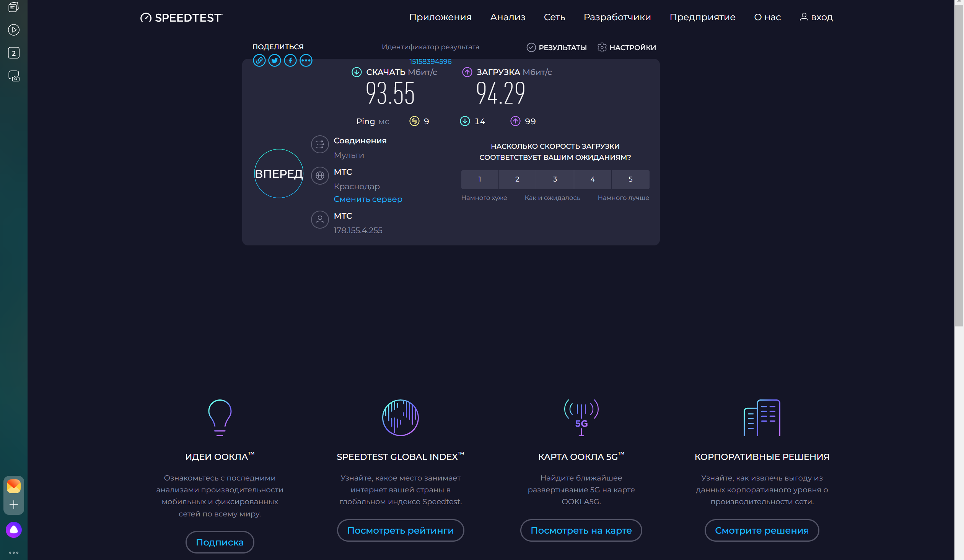Viewport: 964px width, 560px height.
Task: Click Посмотреть на карте button
Action: [x=581, y=530]
